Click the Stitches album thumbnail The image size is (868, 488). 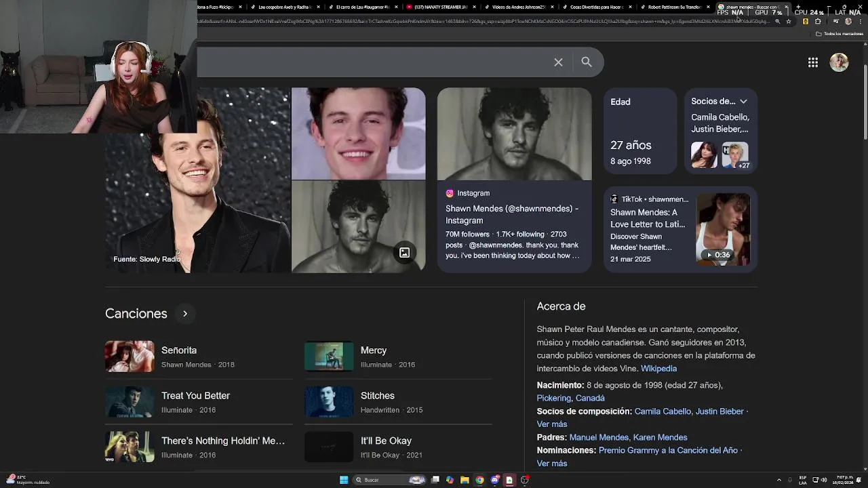pyautogui.click(x=329, y=402)
